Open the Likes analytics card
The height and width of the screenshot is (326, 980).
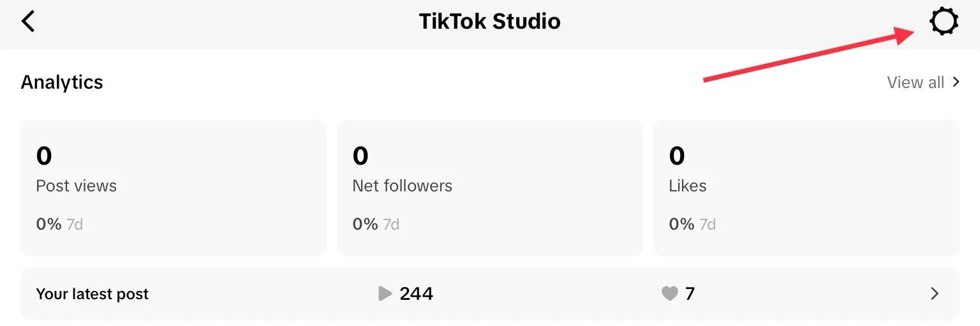pyautogui.click(x=806, y=188)
